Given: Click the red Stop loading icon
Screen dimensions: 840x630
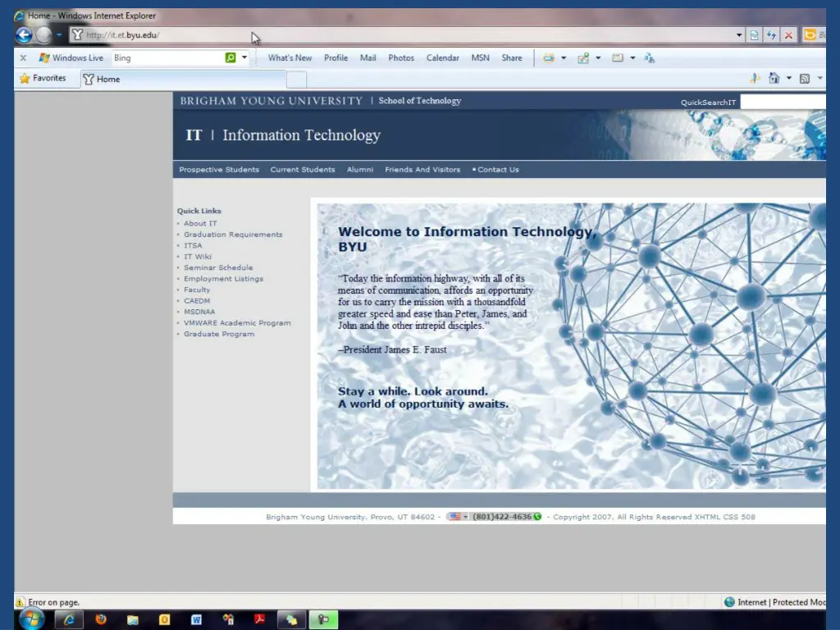Looking at the screenshot, I should coord(788,35).
